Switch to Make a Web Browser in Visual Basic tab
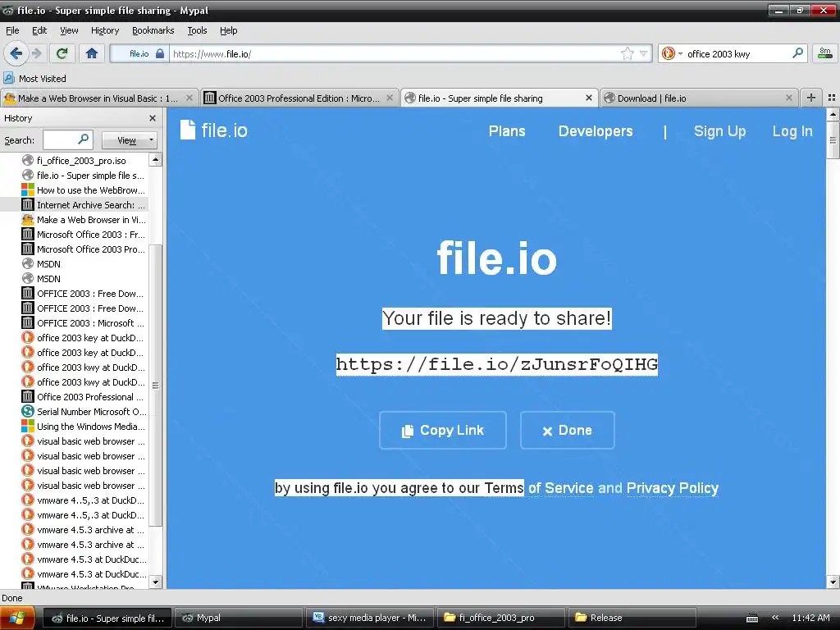 pos(98,98)
